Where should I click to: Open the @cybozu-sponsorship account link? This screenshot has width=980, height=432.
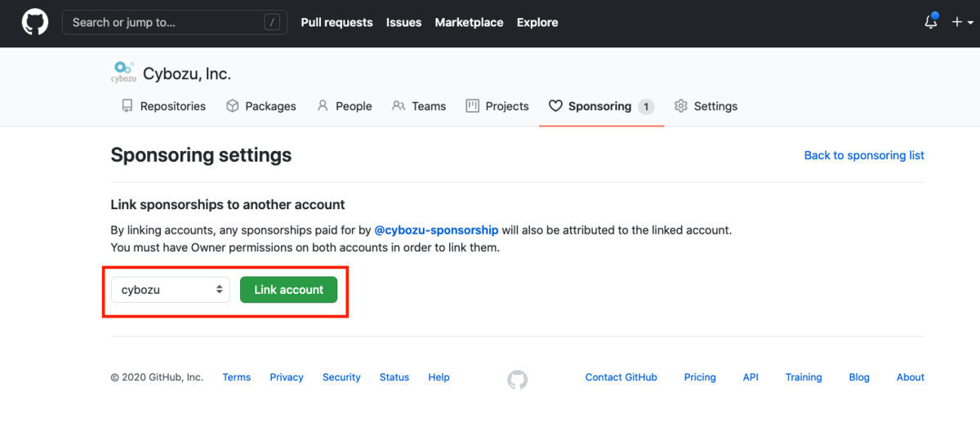[x=436, y=230]
